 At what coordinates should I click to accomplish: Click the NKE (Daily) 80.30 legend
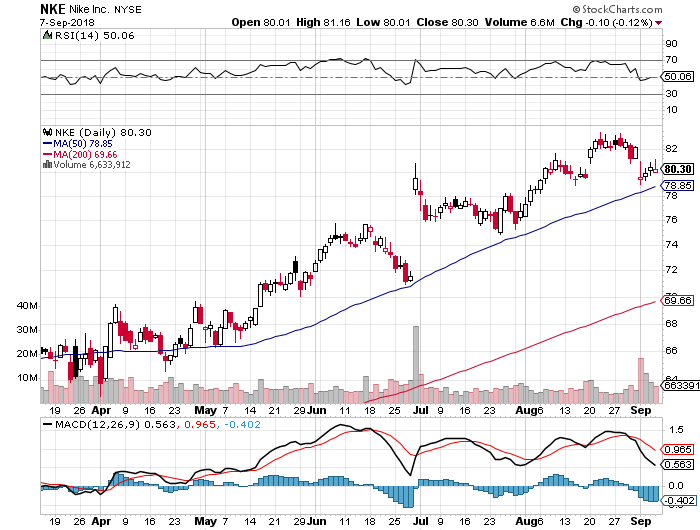coord(103,132)
